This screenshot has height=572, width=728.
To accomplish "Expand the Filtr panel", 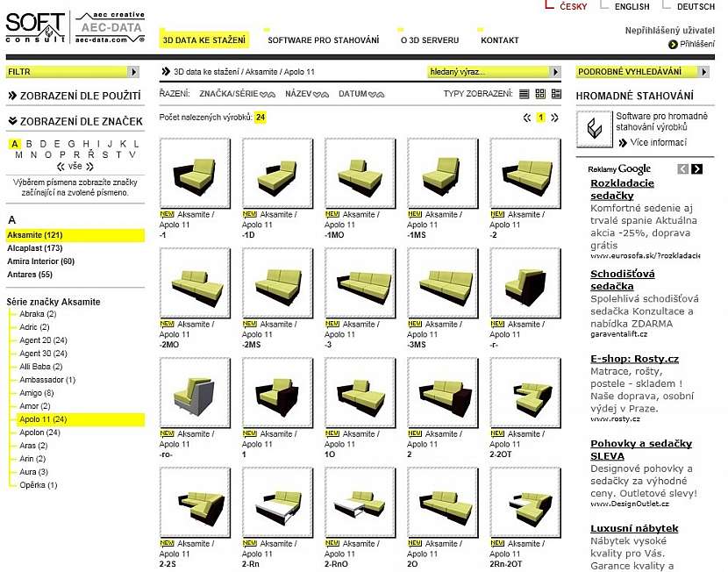I will (x=133, y=72).
